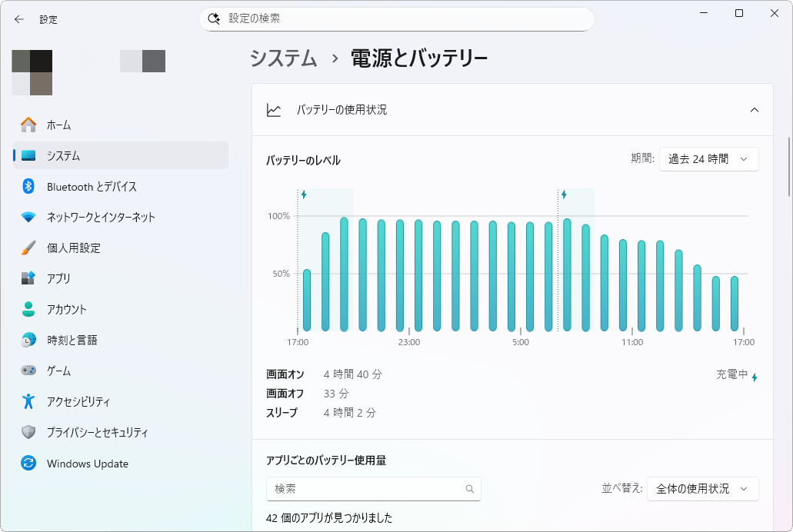Click the Apps icon in sidebar
The height and width of the screenshot is (532, 793).
28,278
